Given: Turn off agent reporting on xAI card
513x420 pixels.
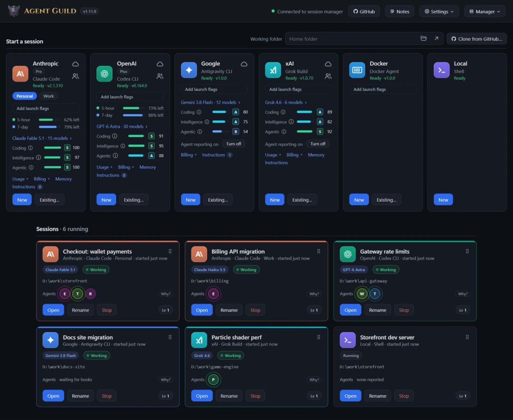Looking at the screenshot, I should click(318, 144).
